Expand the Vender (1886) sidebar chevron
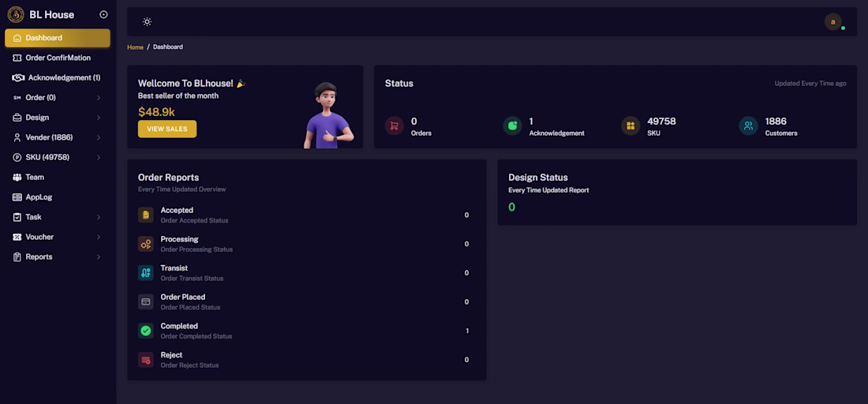 coord(99,137)
